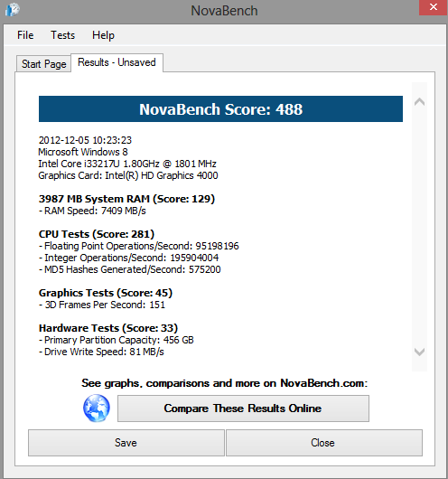The image size is (448, 479).
Task: Click the NovaBench app icon in title bar
Action: tap(13, 9)
